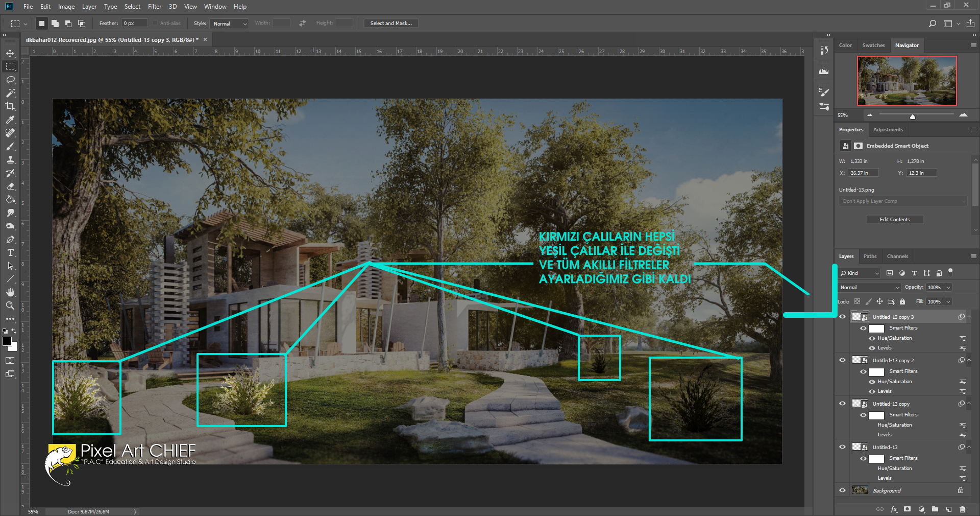Select the Eraser tool

click(10, 186)
